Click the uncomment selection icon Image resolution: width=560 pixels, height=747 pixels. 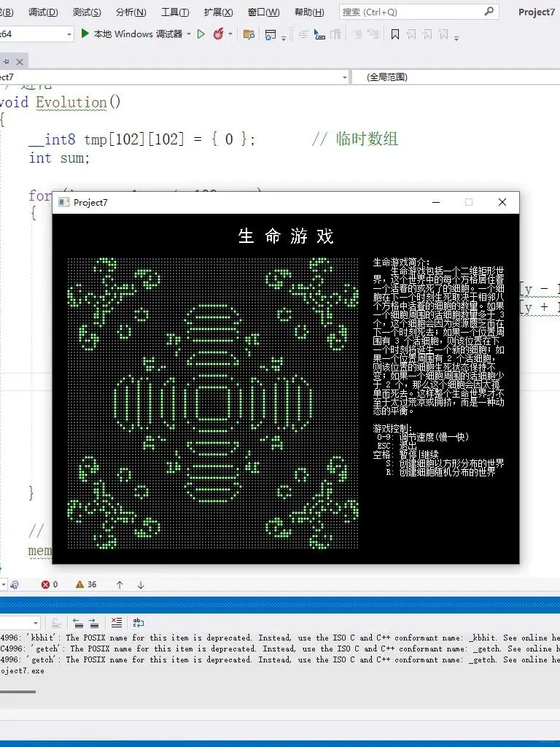[x=373, y=34]
